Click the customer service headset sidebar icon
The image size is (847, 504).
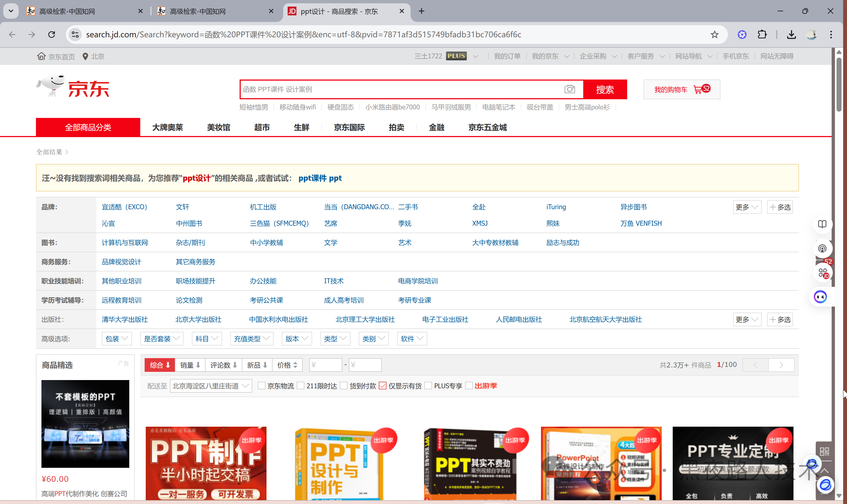point(822,249)
